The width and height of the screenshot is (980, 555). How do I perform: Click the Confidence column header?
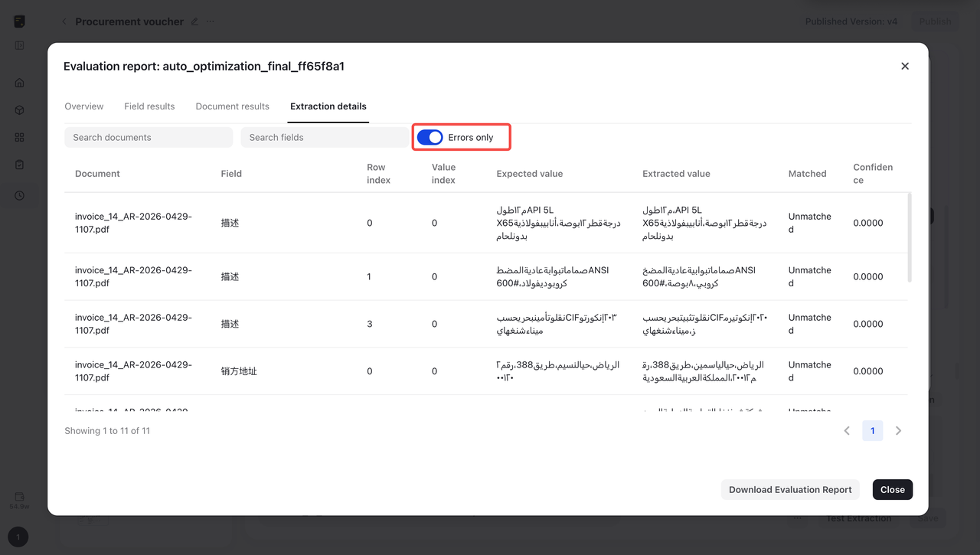tap(873, 174)
